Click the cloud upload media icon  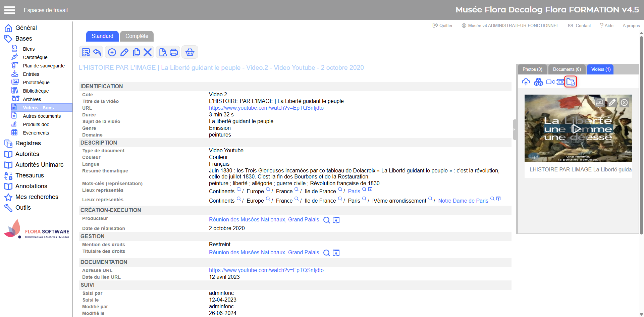click(x=526, y=82)
